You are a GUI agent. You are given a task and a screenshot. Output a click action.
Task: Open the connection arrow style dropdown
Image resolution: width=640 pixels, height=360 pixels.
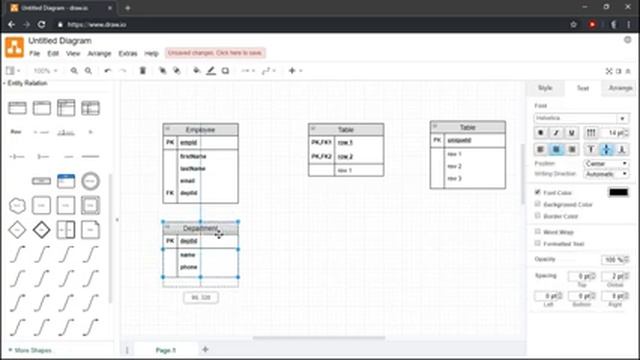[x=247, y=71]
